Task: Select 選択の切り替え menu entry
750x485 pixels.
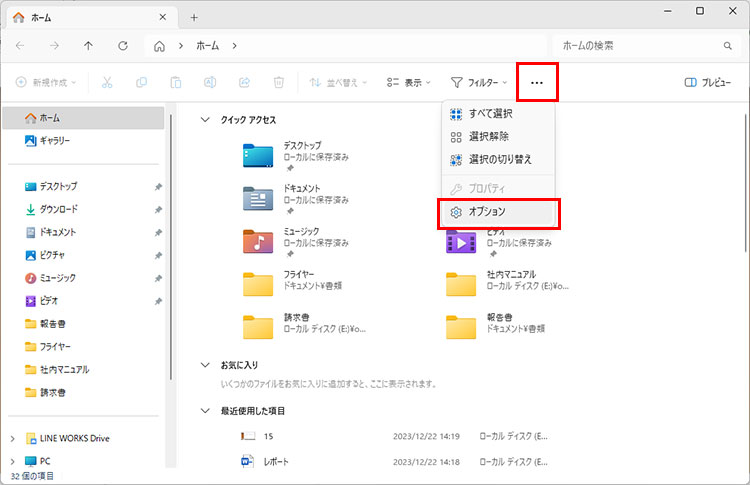Action: point(500,159)
